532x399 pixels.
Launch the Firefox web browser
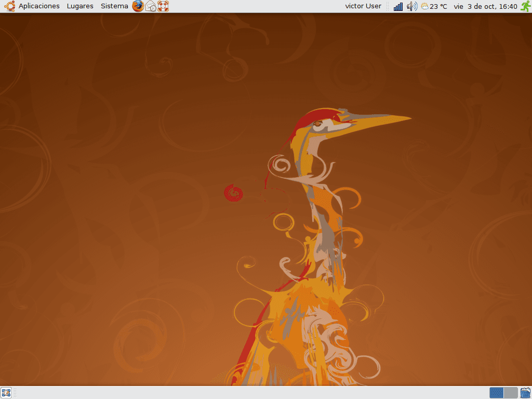click(x=138, y=6)
